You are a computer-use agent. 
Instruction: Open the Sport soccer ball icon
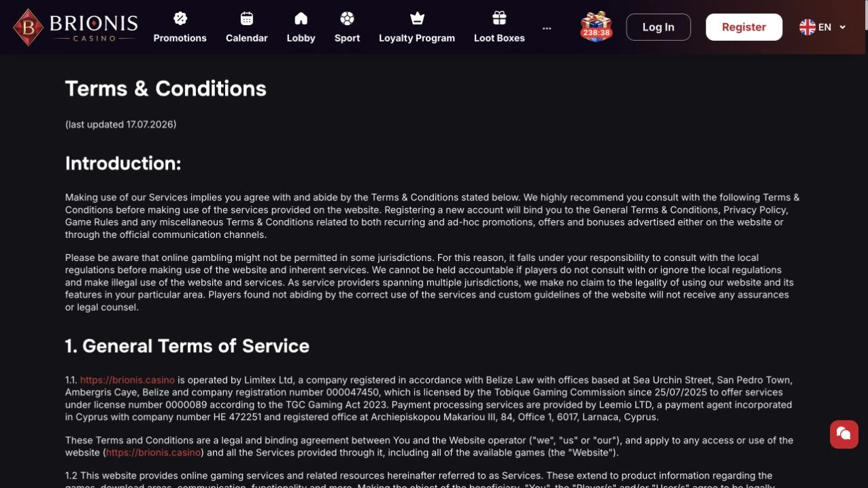(347, 18)
